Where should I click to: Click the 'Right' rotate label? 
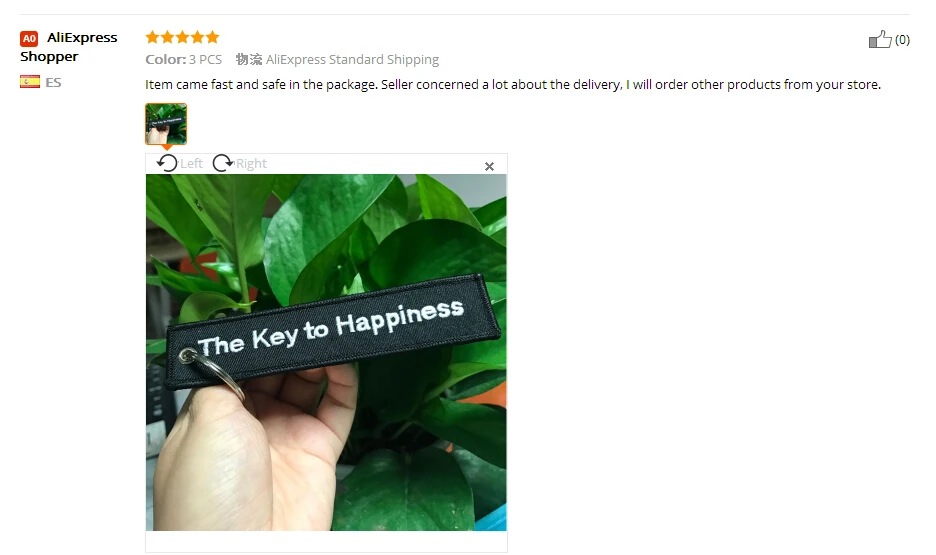coord(251,164)
